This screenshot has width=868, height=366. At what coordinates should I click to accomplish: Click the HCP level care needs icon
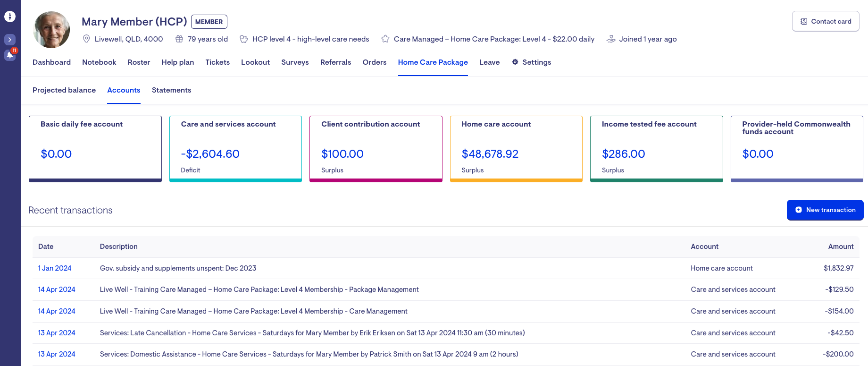244,39
